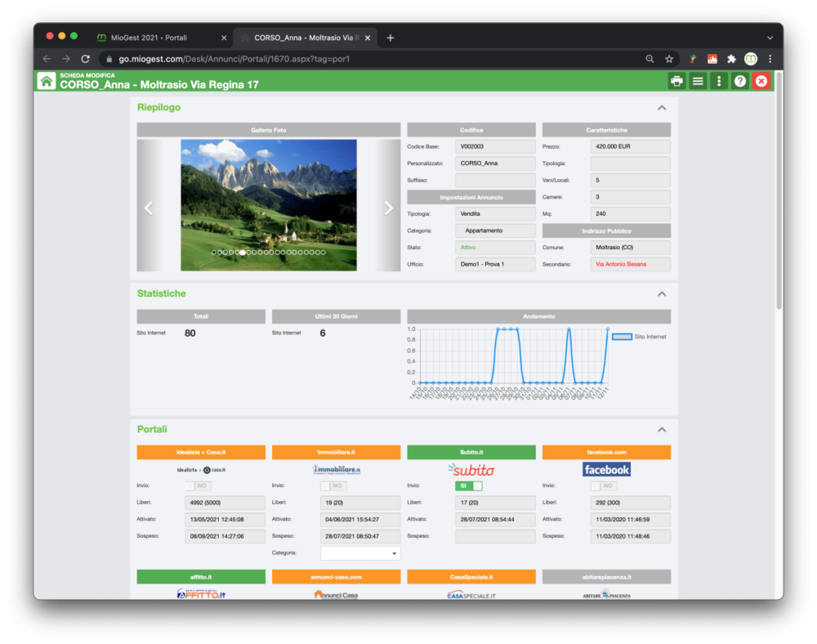Open the Categoria dropdown under Immobiliare.it
817x644 pixels.
360,552
